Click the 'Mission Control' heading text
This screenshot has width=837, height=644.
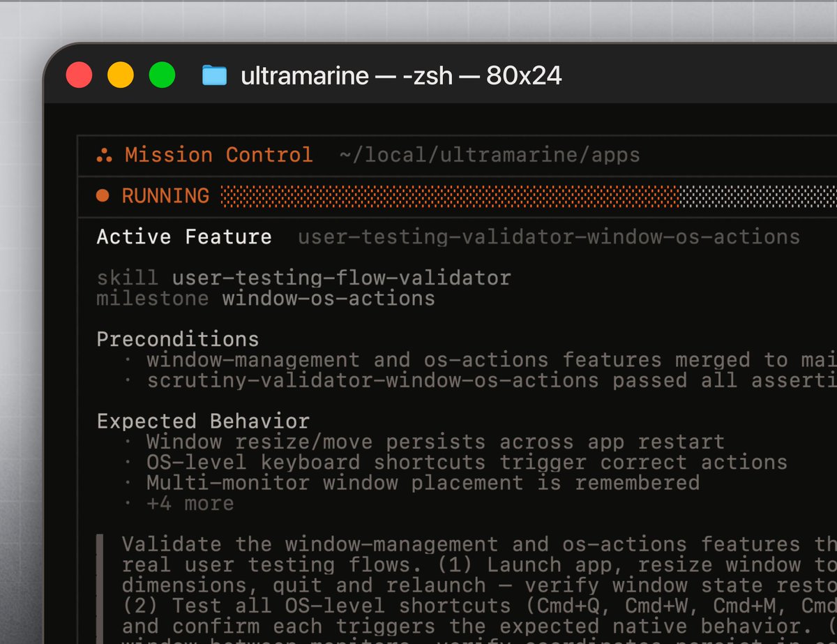[x=218, y=155]
